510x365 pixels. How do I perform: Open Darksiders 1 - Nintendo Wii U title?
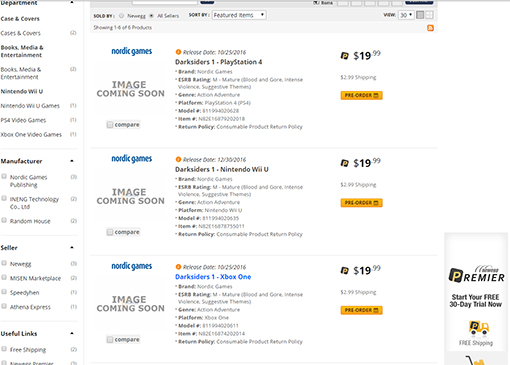(222, 169)
